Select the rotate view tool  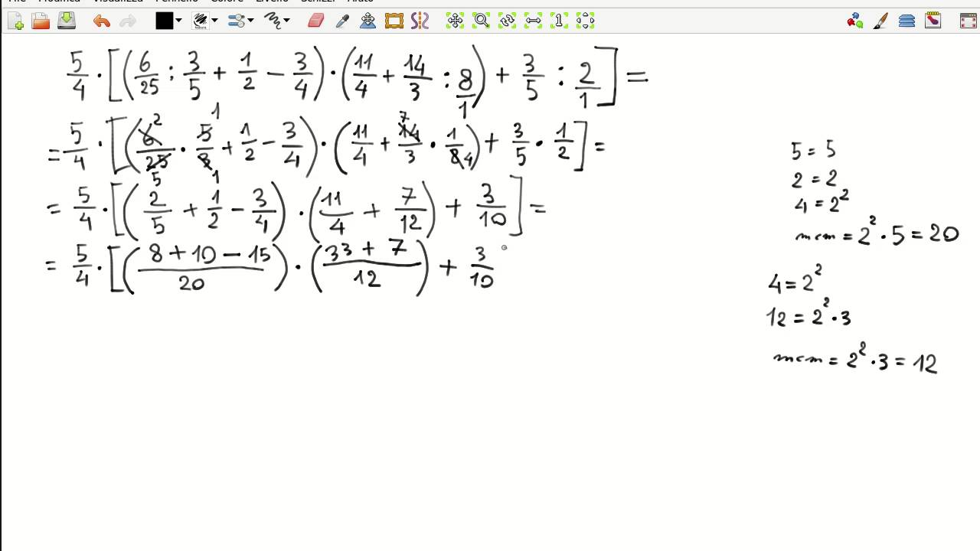507,21
